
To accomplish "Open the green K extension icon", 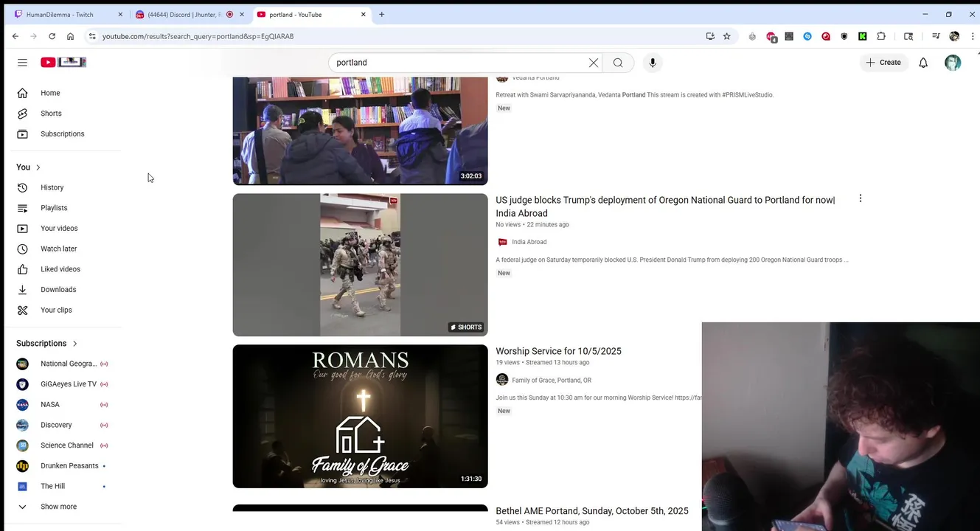I will tap(863, 36).
